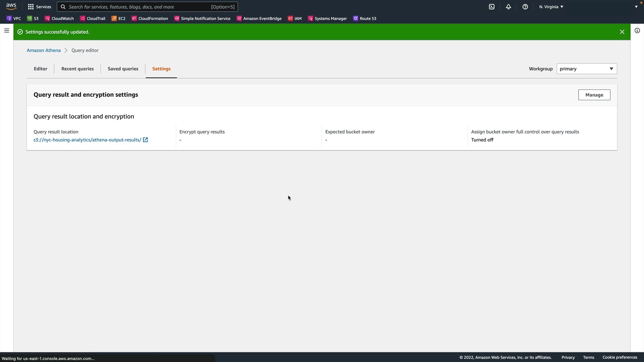Screen dimensions: 644x362
Task: Click the AWS logo home icon
Action: pos(11,6)
